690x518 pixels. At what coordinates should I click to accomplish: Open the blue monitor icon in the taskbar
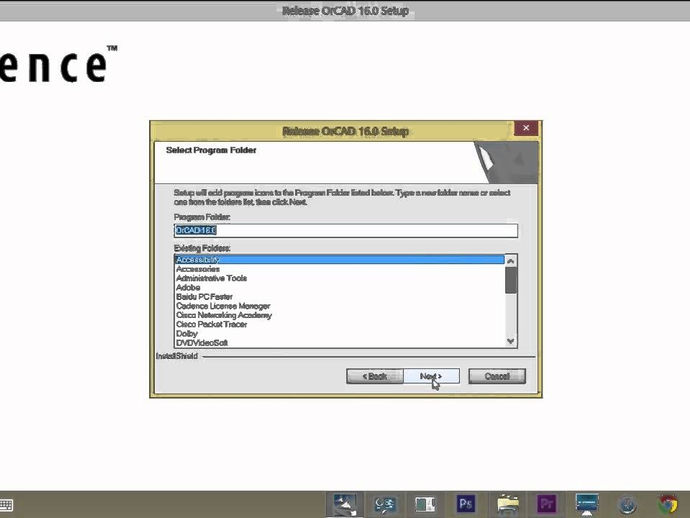[587, 504]
